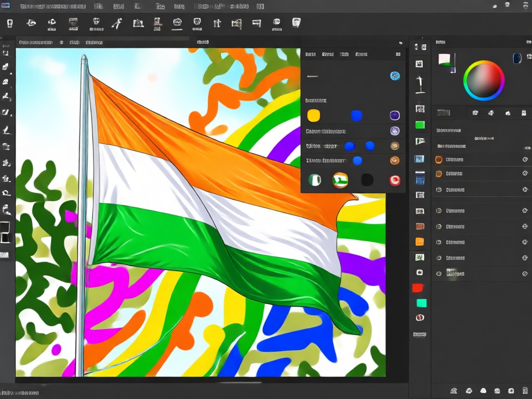Pick the red swatch in vertical icon strip
532x399 pixels.
click(418, 288)
